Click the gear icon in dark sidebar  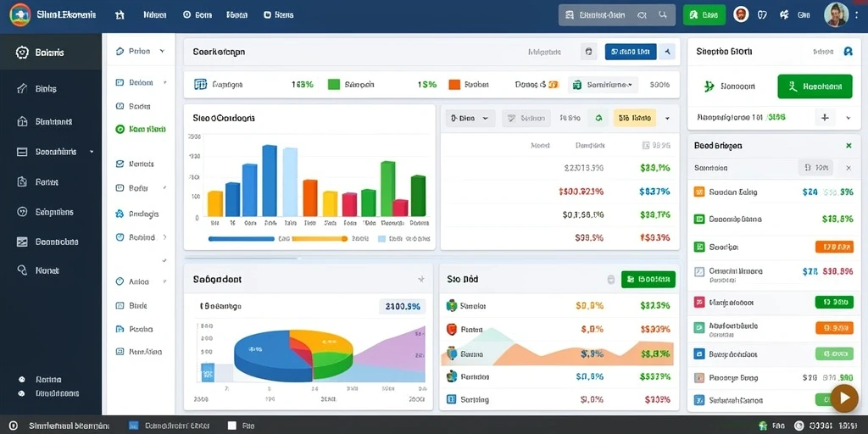point(22,53)
